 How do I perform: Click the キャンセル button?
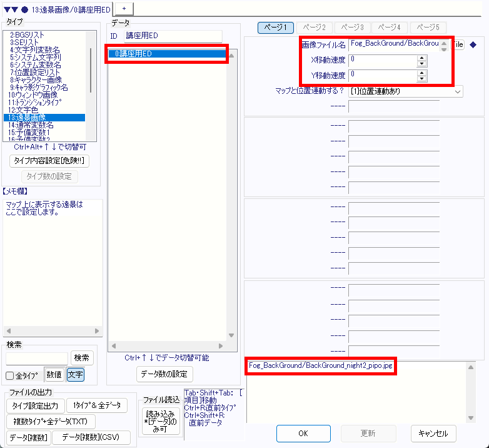coord(433,433)
